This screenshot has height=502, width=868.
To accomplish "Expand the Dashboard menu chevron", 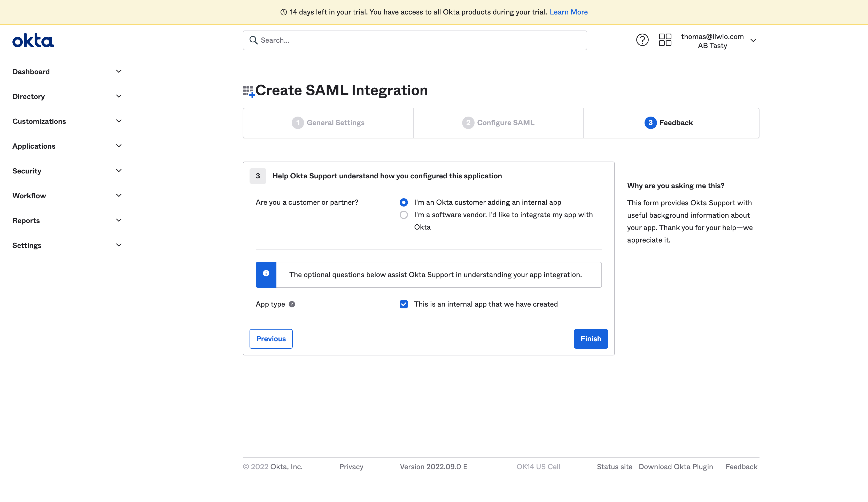I will tap(119, 71).
